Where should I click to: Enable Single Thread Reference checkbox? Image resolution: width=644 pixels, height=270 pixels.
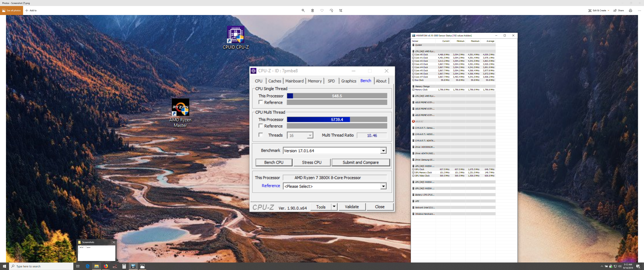pyautogui.click(x=261, y=102)
